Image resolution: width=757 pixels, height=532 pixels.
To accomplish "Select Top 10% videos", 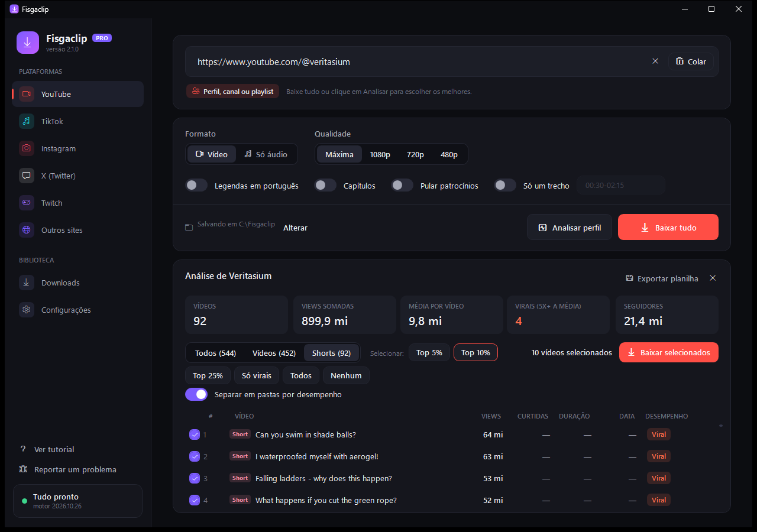I will click(475, 352).
